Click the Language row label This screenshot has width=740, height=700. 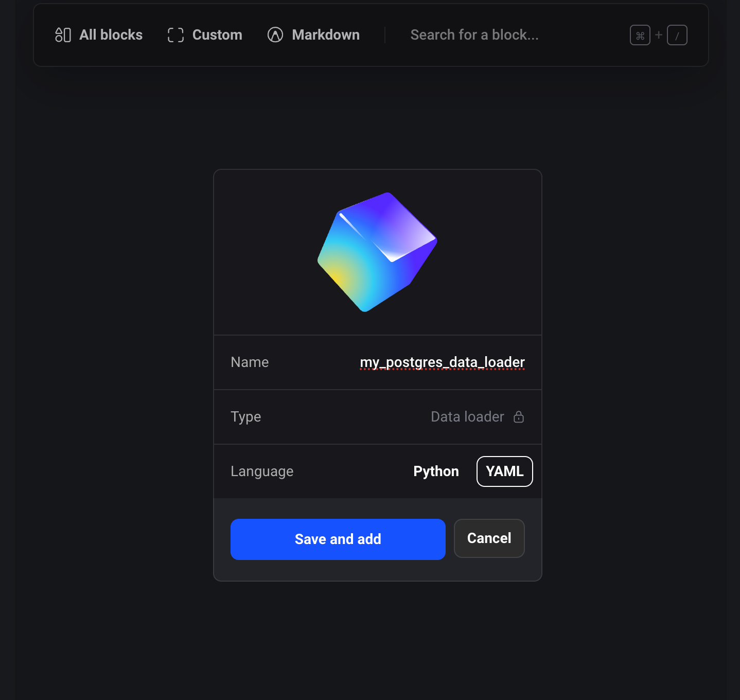[x=261, y=471]
